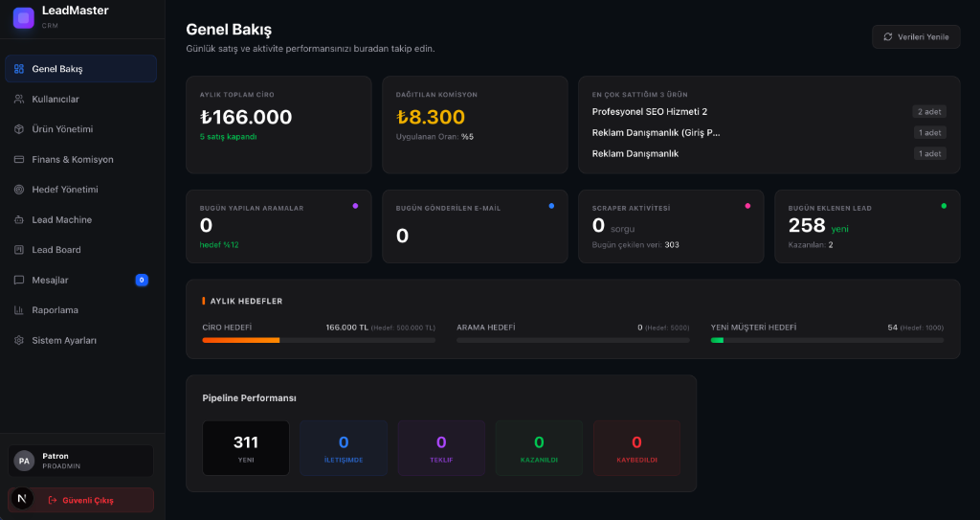The width and height of the screenshot is (980, 520).
Task: Click the Lead Machine robot icon
Action: coord(19,220)
